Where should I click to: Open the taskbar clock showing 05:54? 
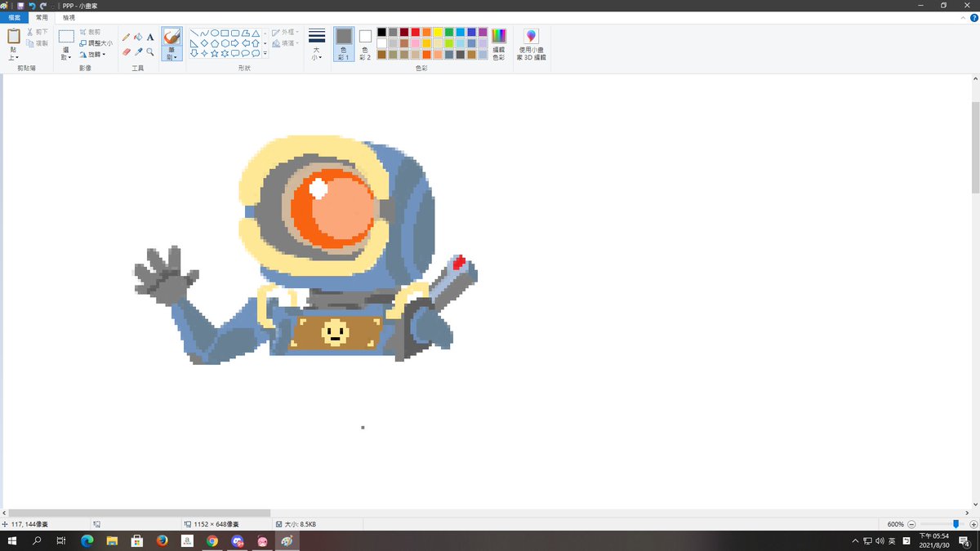pyautogui.click(x=936, y=541)
